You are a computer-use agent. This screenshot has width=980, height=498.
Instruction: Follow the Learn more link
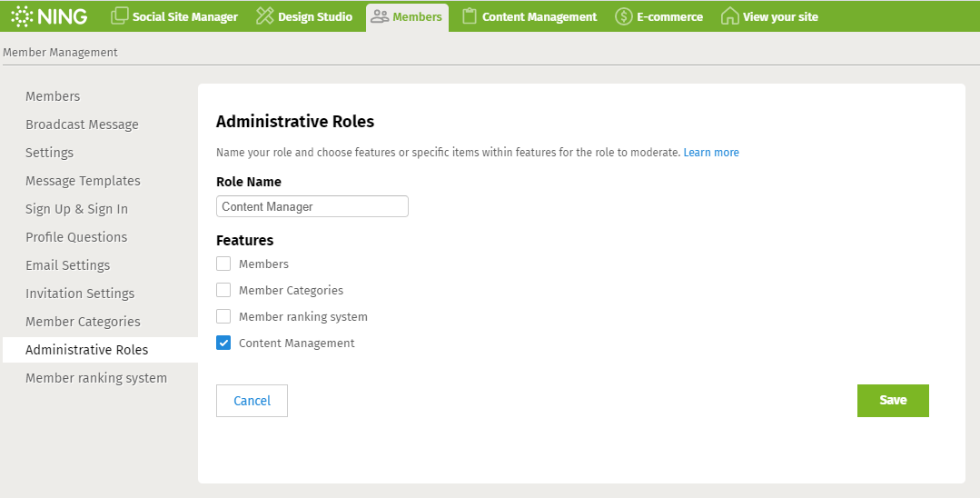pyautogui.click(x=711, y=153)
